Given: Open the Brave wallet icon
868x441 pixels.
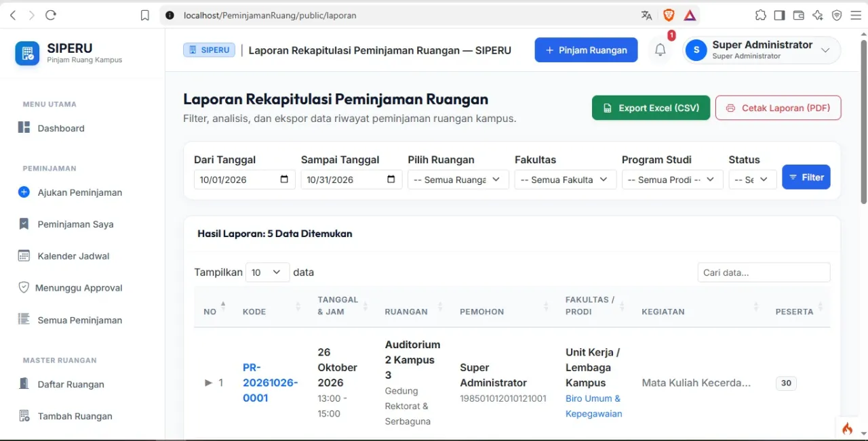Looking at the screenshot, I should pos(799,15).
